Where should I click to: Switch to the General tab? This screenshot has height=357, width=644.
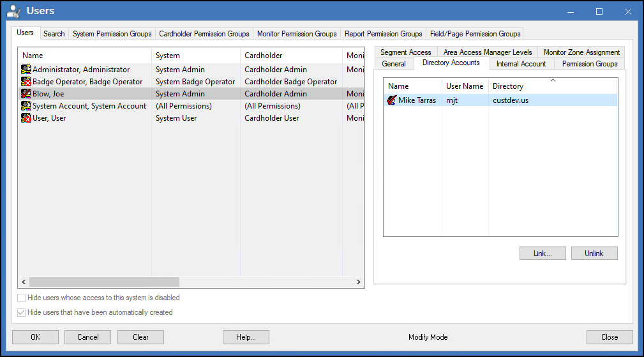393,64
